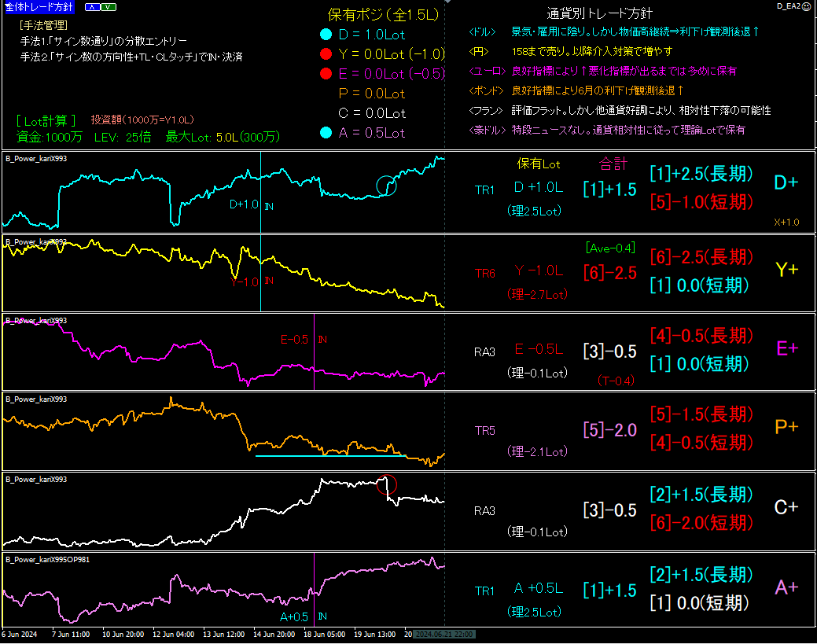Select the [5]-2.0 total in P row
The image size is (817, 644).
609,430
